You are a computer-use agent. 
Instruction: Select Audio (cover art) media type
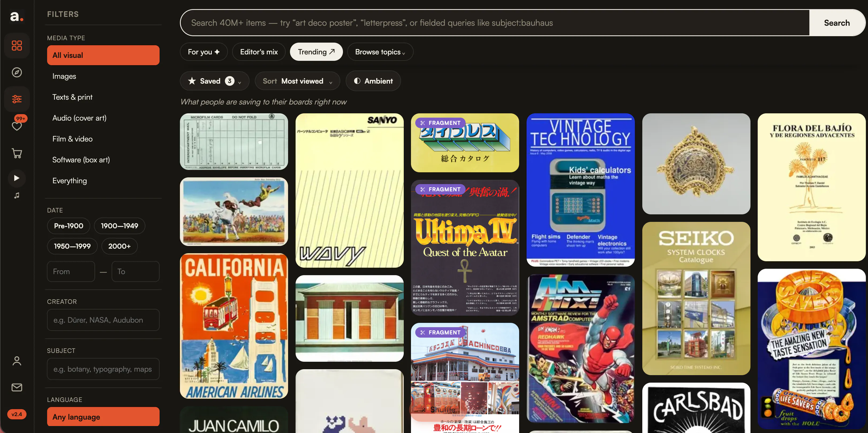(103, 118)
